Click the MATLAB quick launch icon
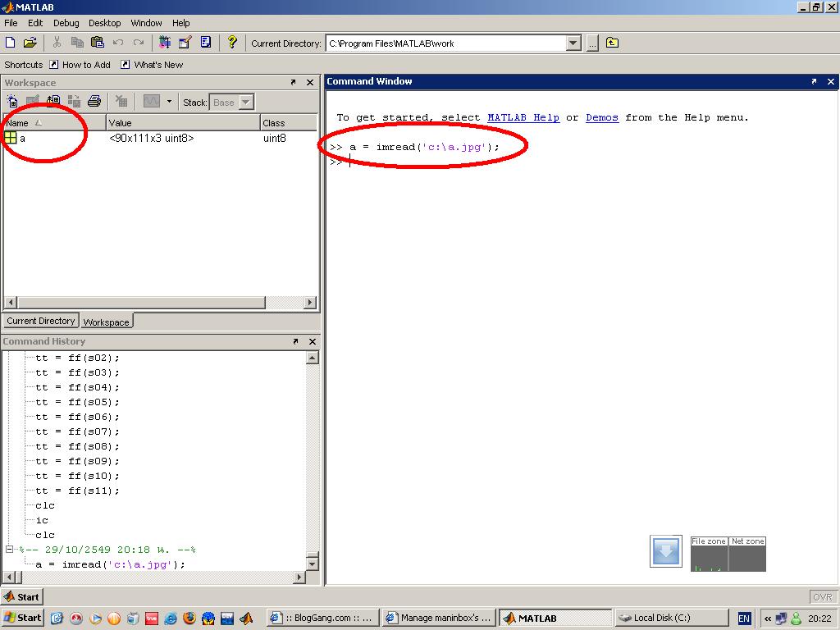Viewport: 840px width, 630px height. [246, 619]
